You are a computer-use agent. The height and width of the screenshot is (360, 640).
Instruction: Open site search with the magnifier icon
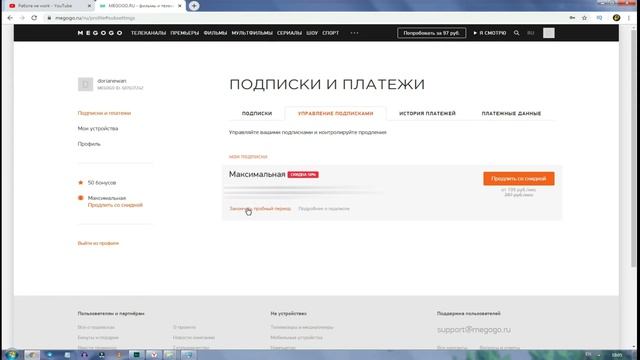(516, 33)
